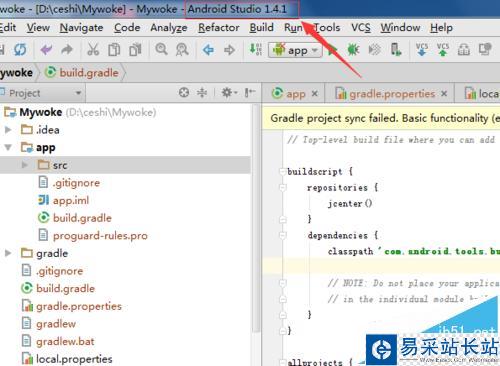Viewport: 500px width, 366px height.
Task: Open the Code menu
Action: 127,28
